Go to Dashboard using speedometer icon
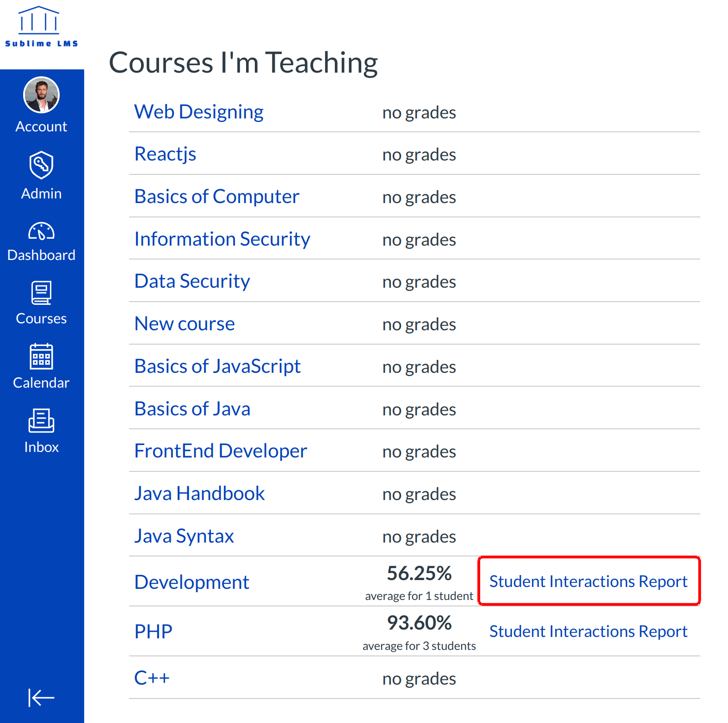Viewport: 728px width, 723px height. [41, 231]
